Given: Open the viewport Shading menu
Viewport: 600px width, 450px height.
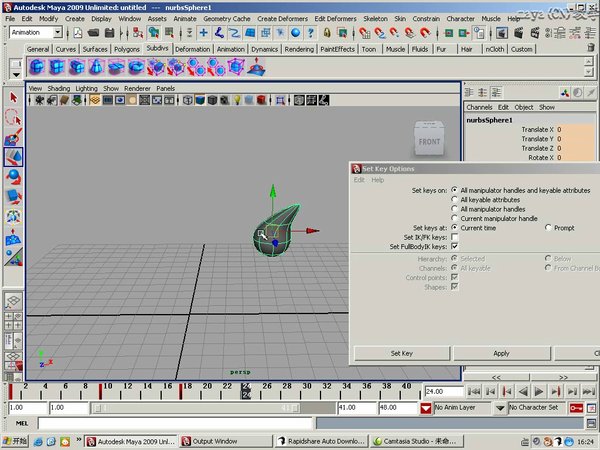Looking at the screenshot, I should [x=59, y=88].
